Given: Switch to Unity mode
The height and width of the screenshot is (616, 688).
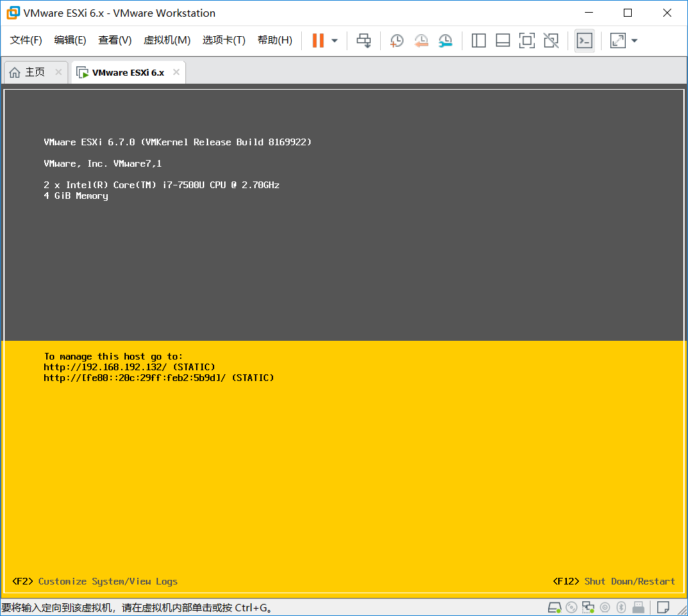Looking at the screenshot, I should pyautogui.click(x=551, y=41).
